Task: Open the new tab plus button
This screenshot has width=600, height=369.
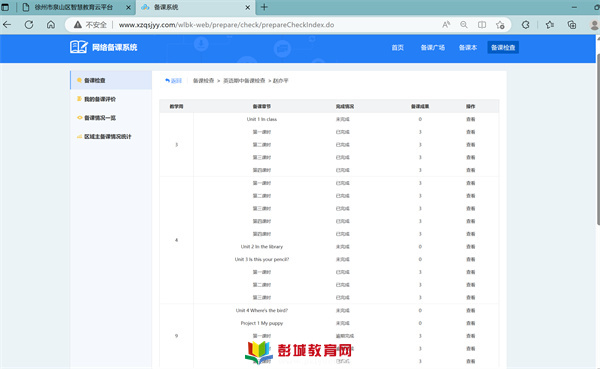Action: click(x=264, y=7)
